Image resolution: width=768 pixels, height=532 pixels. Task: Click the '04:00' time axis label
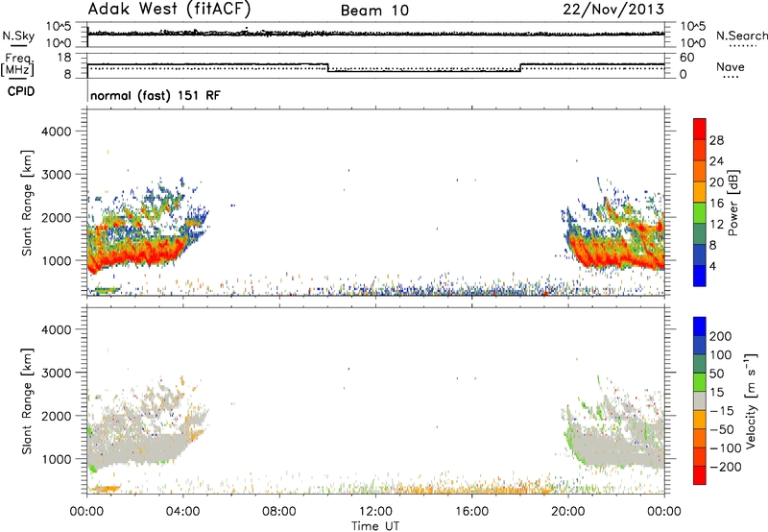tap(183, 512)
